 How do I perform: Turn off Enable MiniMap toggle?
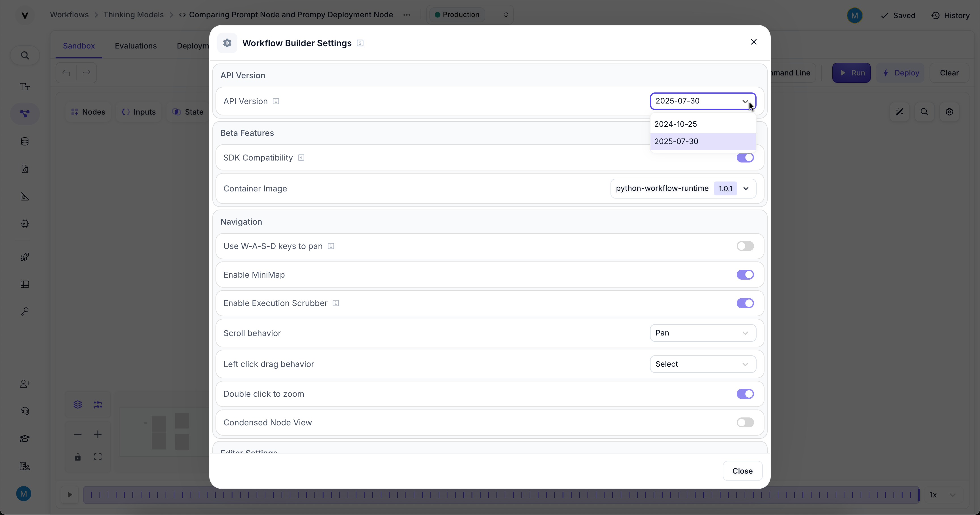pyautogui.click(x=745, y=275)
